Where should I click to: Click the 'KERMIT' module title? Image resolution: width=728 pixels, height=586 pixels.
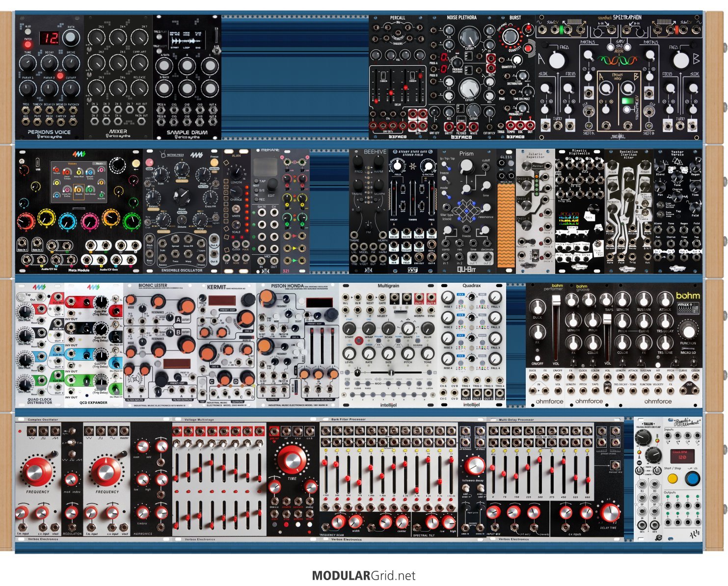coord(216,287)
